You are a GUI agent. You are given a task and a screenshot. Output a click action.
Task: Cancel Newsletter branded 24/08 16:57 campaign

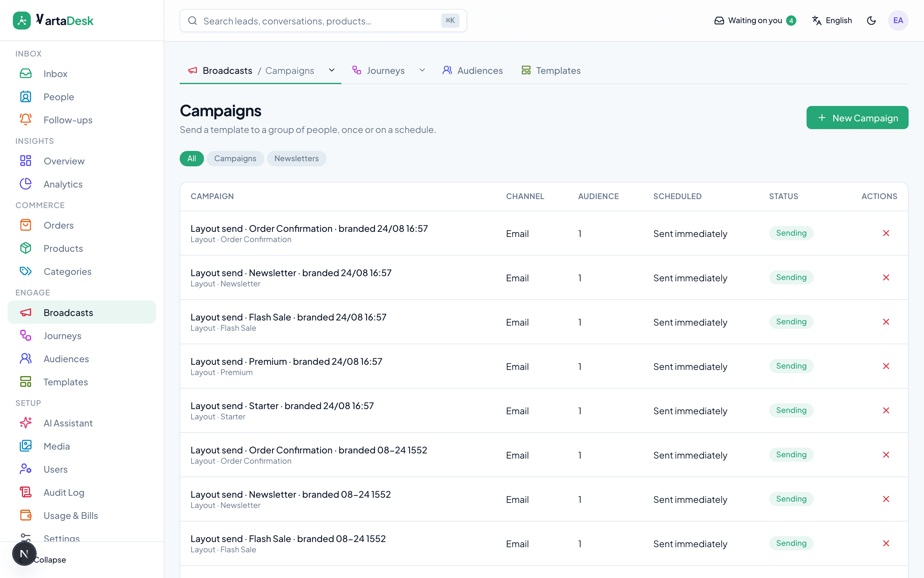[x=886, y=277]
